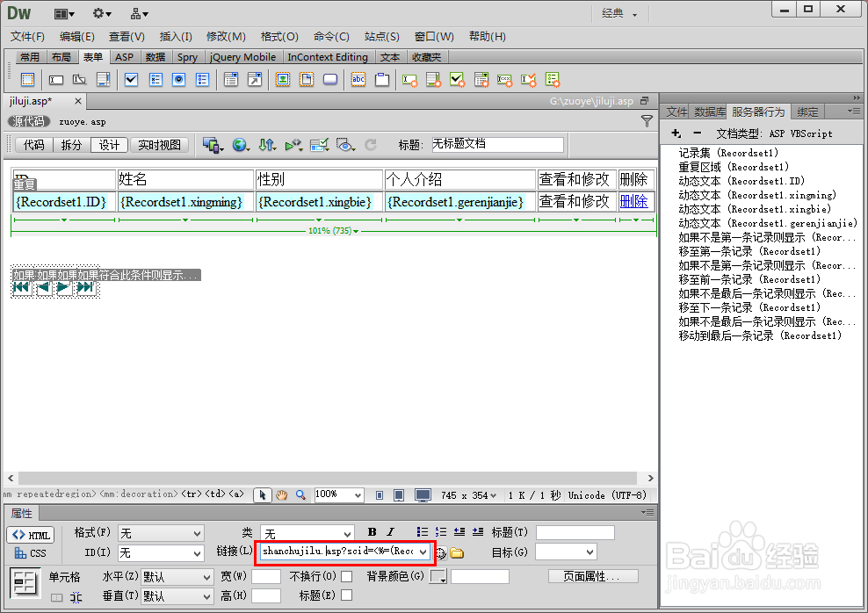Viewport: 868px width, 613px height.
Task: Insert a Button form element
Action: [x=330, y=80]
